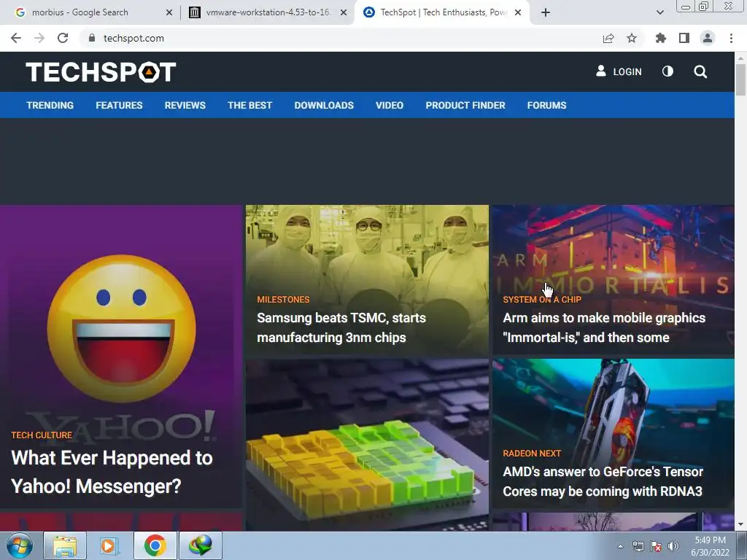Close the vmware-workstation tab
The height and width of the screenshot is (560, 747).
pos(344,12)
